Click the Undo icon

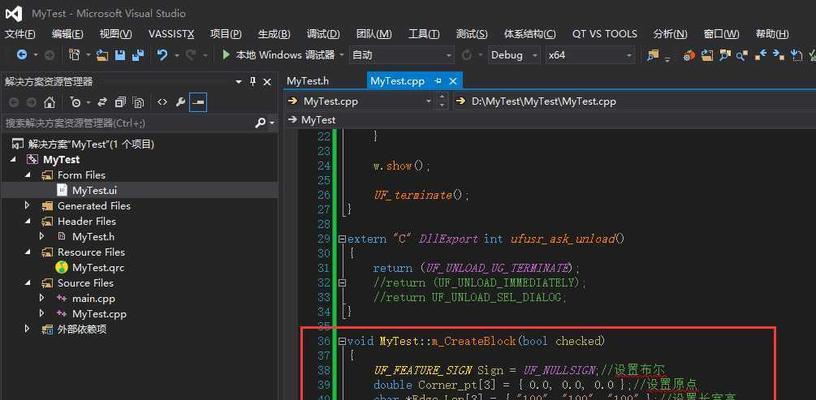point(162,55)
